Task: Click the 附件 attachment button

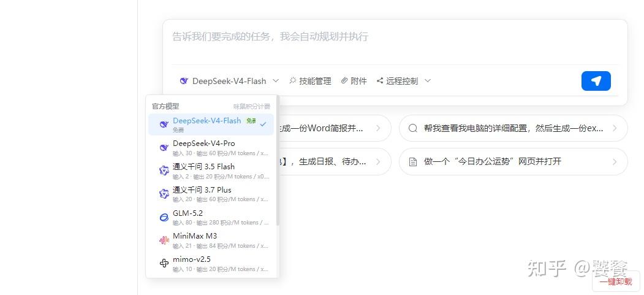Action: [x=354, y=81]
